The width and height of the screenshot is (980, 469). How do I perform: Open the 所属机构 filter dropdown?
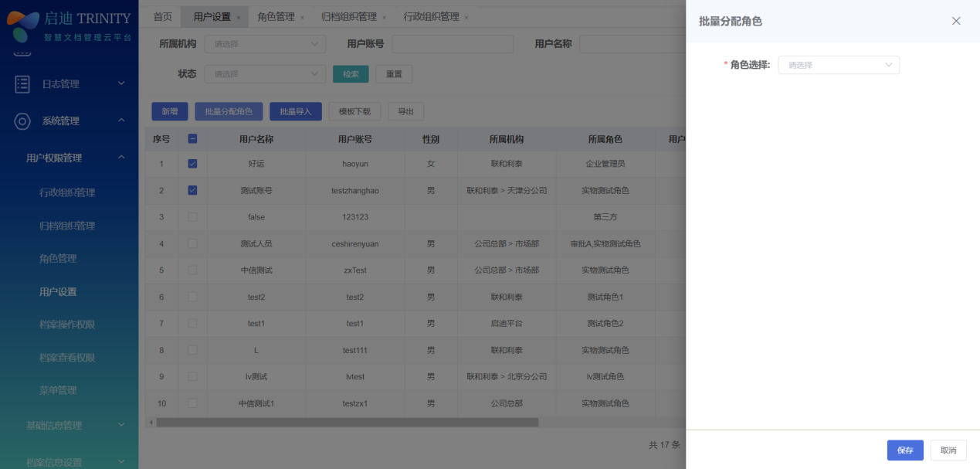pos(265,44)
